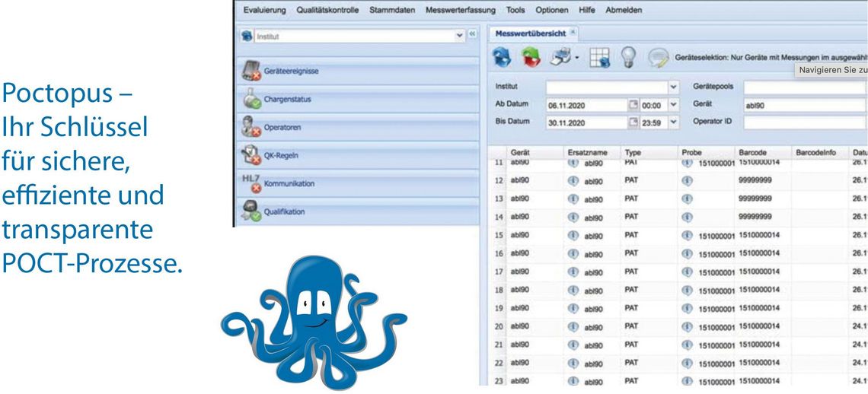Click the red-green reload arrows icon
The width and height of the screenshot is (868, 394).
click(530, 58)
